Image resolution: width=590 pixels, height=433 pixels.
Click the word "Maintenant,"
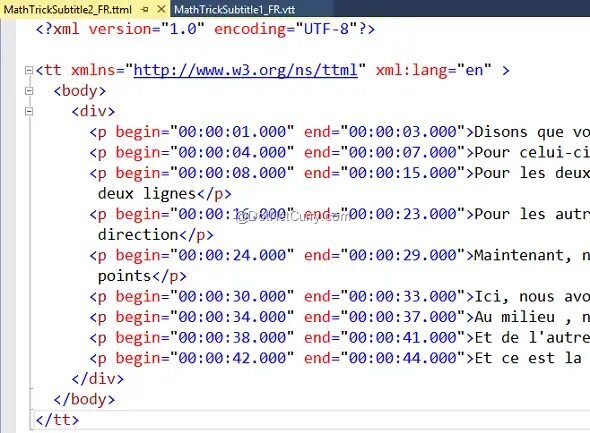(x=523, y=255)
